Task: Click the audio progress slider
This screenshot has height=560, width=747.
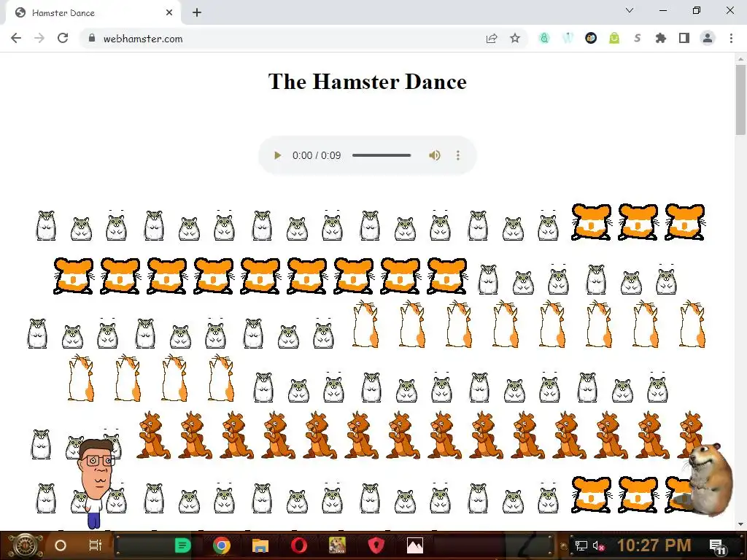Action: (382, 155)
